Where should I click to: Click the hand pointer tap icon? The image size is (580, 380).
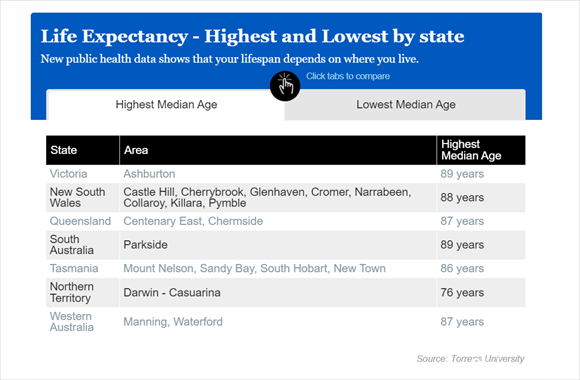click(x=284, y=86)
